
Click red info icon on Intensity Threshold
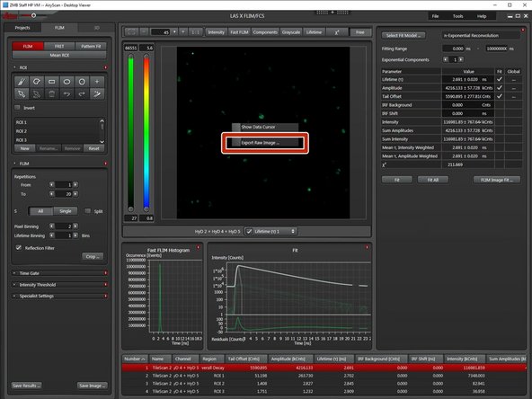[x=105, y=285]
